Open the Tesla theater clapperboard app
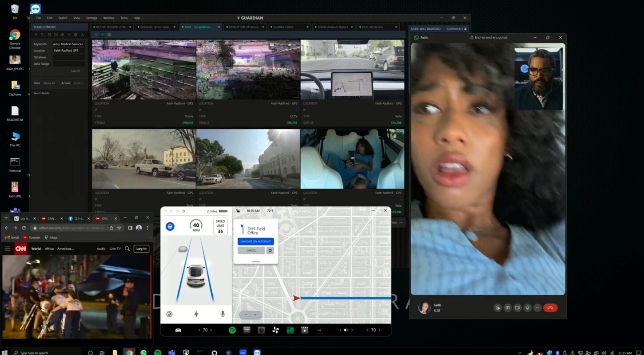This screenshot has height=355, width=644. click(x=305, y=330)
